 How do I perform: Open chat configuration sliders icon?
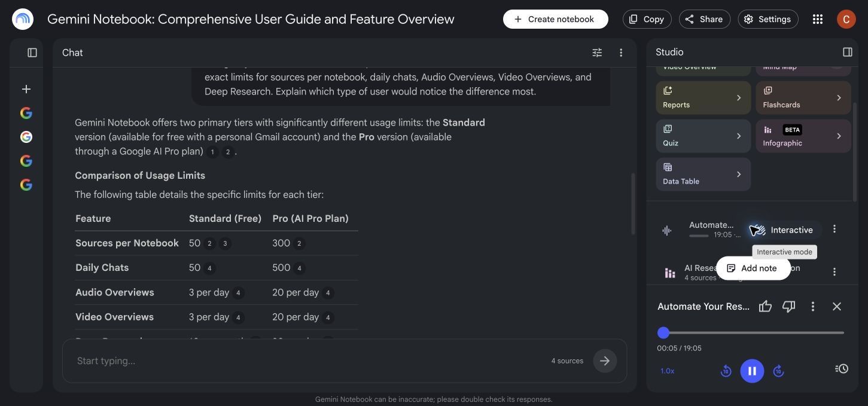pos(597,53)
